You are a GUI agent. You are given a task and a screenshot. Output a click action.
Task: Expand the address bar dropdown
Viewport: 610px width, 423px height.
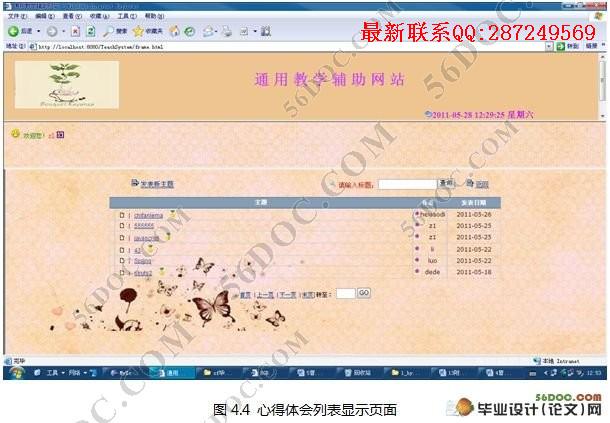click(x=549, y=46)
